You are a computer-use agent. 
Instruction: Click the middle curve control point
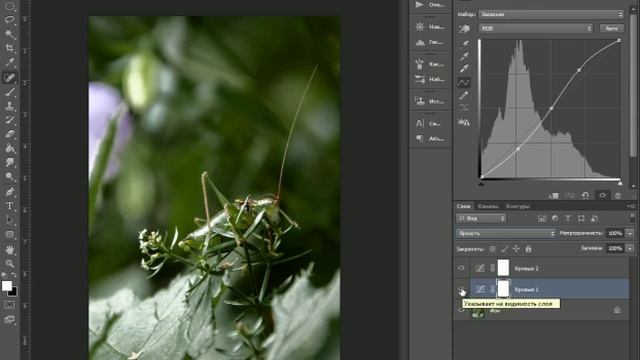click(551, 108)
